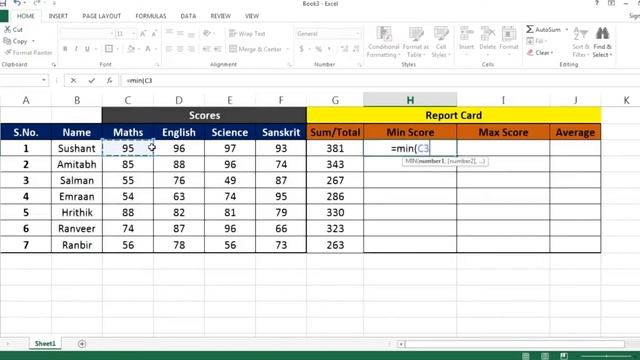Click Merge & Center

coord(256,49)
